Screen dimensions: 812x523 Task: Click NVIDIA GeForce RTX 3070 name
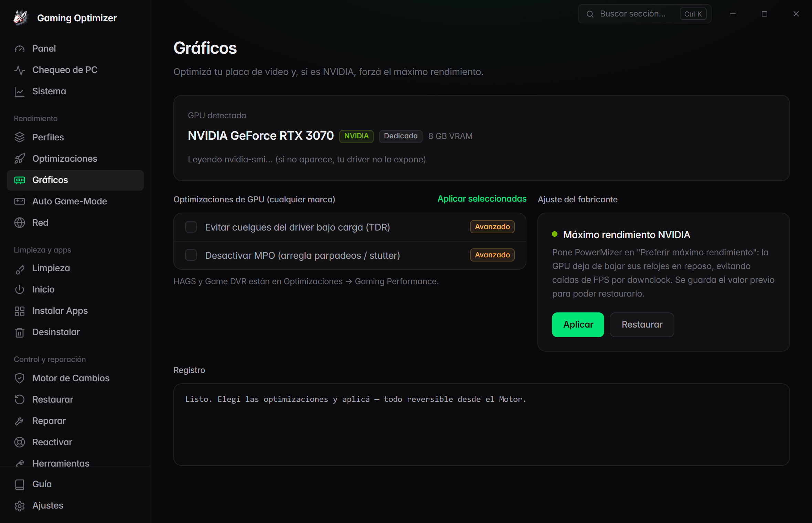click(261, 136)
